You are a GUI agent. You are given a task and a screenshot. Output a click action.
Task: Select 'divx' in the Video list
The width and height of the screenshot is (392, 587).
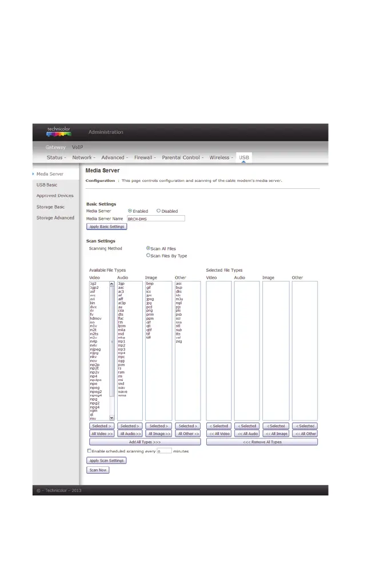click(x=93, y=307)
